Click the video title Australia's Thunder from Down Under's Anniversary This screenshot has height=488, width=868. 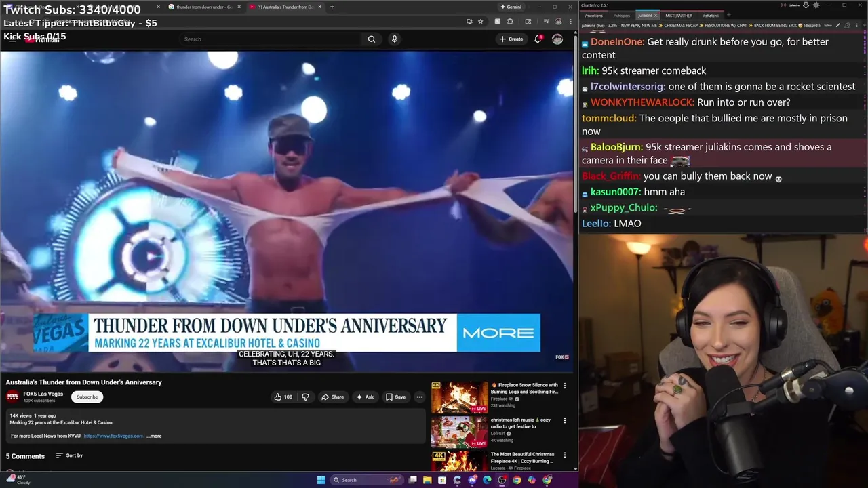tap(84, 382)
